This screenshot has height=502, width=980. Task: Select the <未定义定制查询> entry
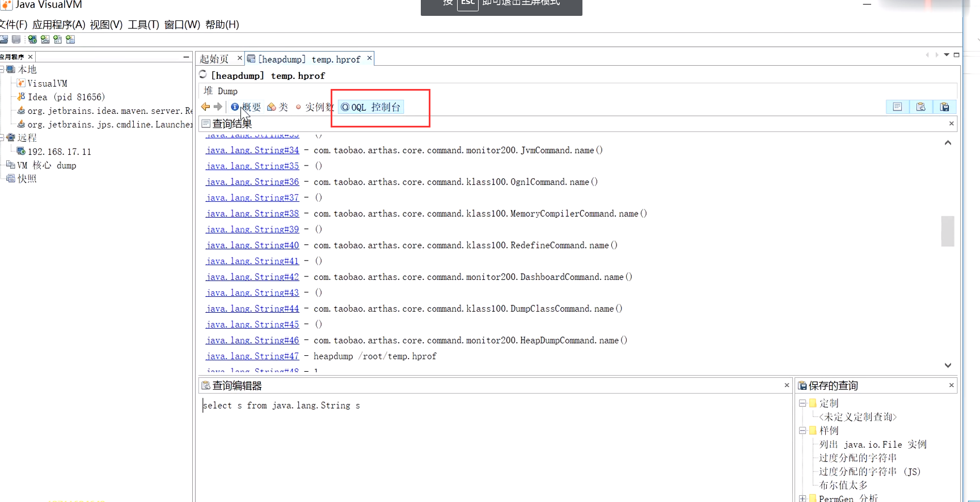click(x=858, y=417)
